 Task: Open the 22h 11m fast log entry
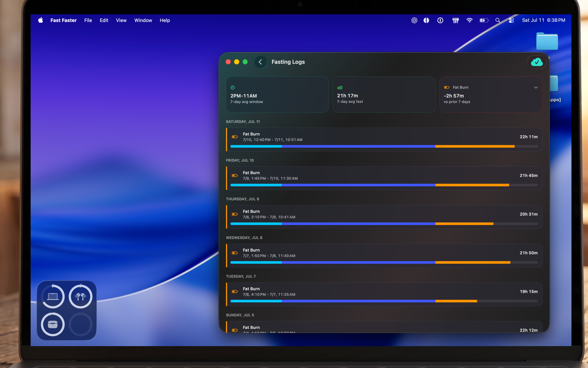(384, 139)
